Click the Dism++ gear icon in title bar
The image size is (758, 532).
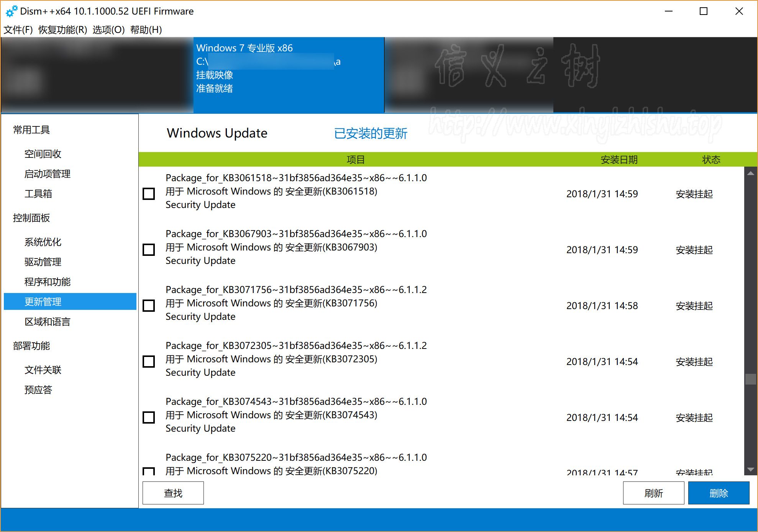click(x=11, y=11)
